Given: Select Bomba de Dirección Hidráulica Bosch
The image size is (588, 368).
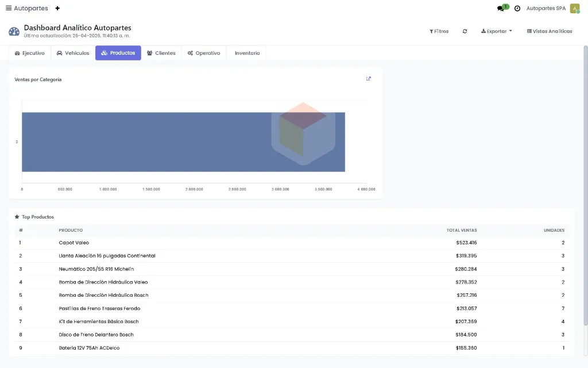Looking at the screenshot, I should [x=292, y=295].
